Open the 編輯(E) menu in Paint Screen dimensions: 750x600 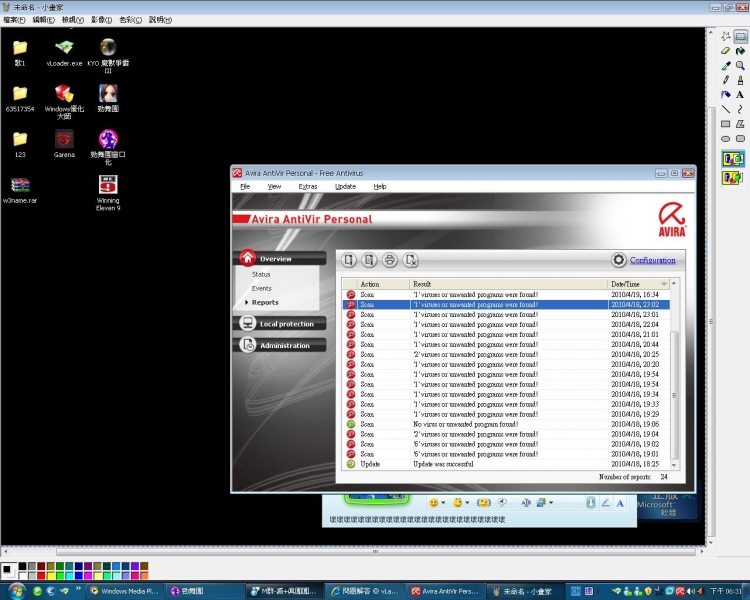tap(44, 20)
